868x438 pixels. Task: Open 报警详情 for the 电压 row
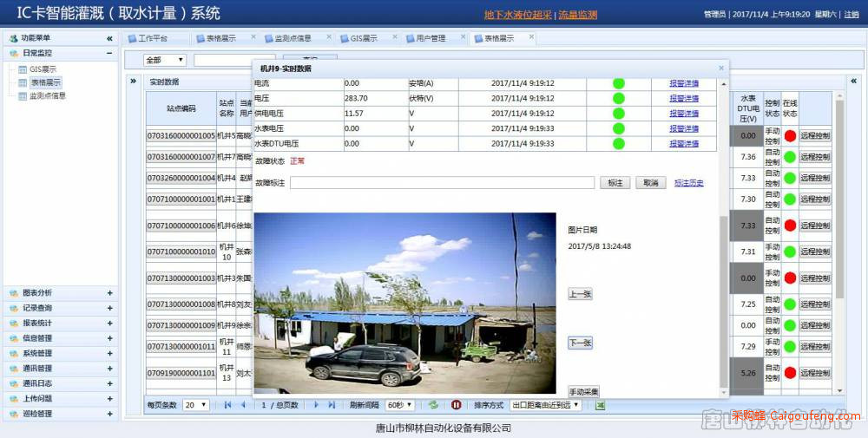pyautogui.click(x=684, y=98)
